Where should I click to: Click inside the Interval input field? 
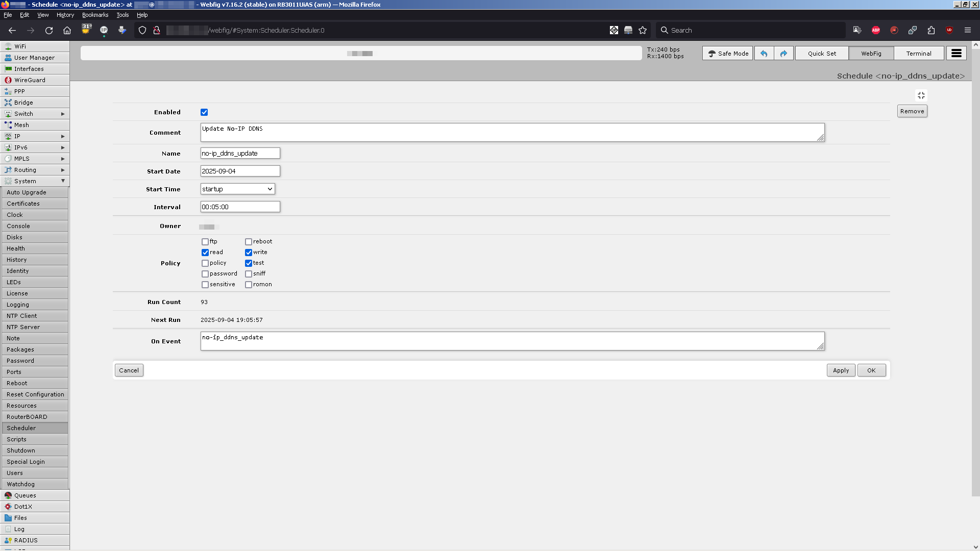(240, 207)
